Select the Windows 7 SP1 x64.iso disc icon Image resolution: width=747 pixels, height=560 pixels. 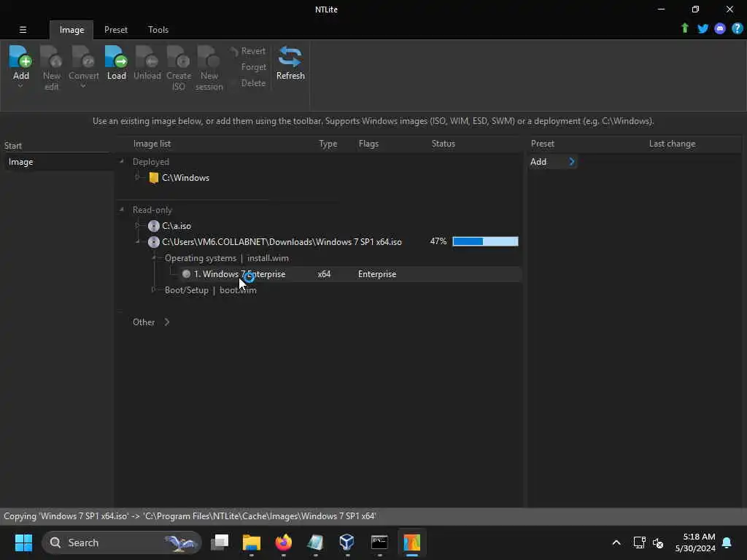[x=153, y=242]
